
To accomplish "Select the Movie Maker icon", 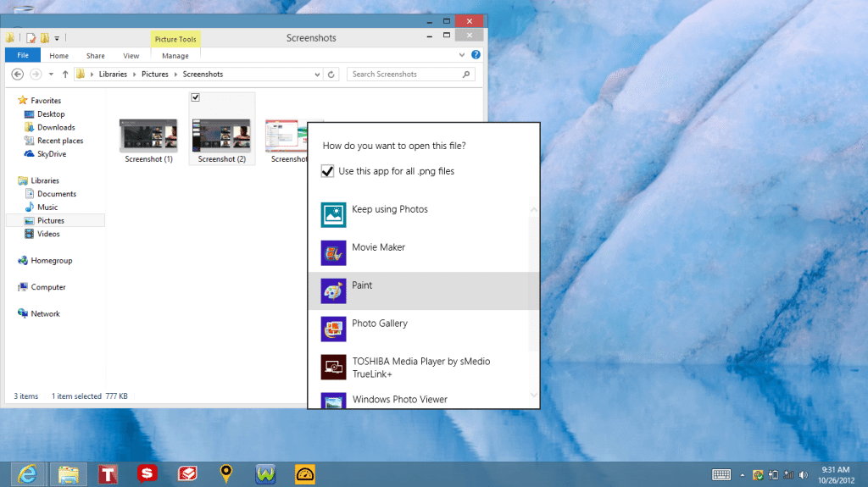I will click(333, 253).
